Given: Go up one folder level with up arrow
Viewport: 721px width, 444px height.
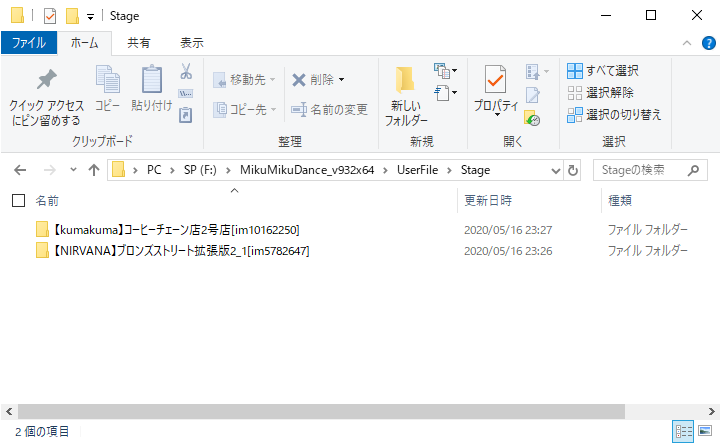Looking at the screenshot, I should (94, 171).
